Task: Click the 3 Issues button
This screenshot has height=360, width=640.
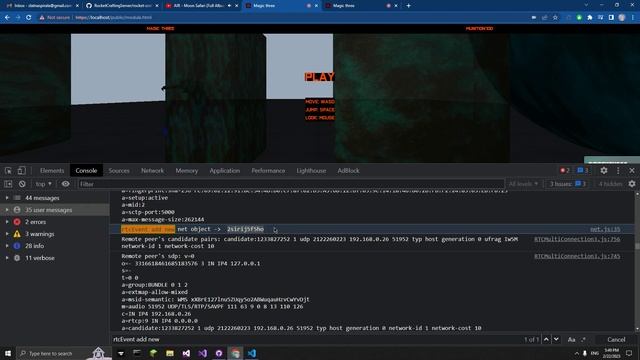Action: tap(567, 184)
